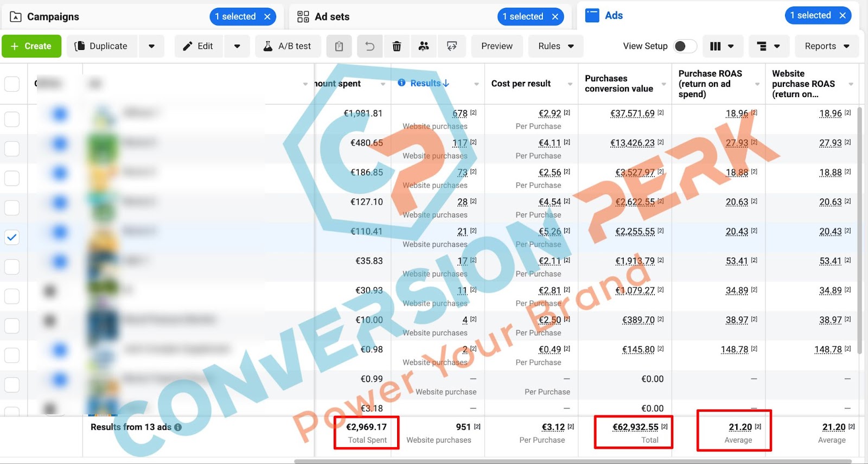This screenshot has width=868, height=464.
Task: Open the columns layout icon
Action: click(x=722, y=46)
